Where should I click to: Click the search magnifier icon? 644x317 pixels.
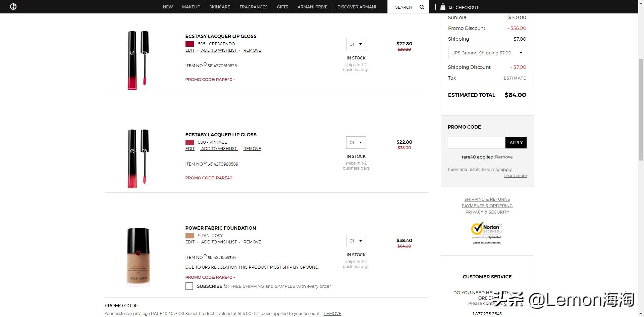click(x=422, y=7)
